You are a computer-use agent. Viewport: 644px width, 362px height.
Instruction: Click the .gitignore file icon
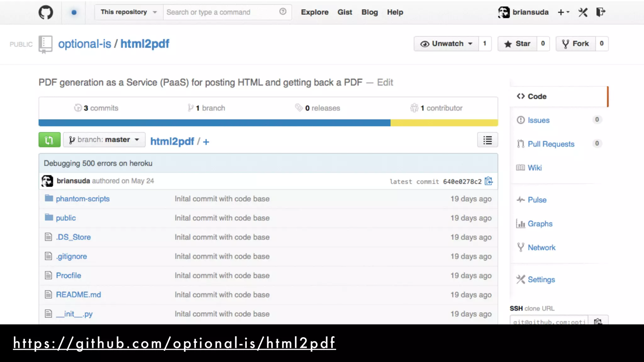(48, 256)
